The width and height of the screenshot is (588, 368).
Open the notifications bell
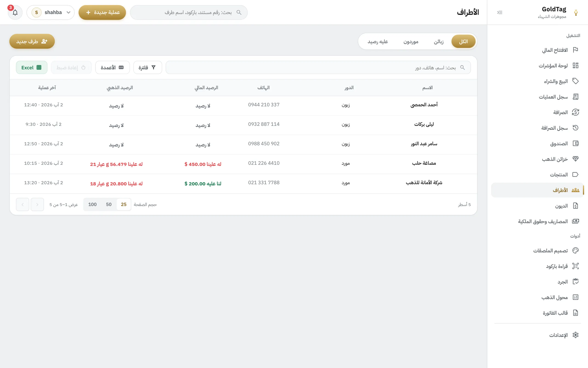15,12
